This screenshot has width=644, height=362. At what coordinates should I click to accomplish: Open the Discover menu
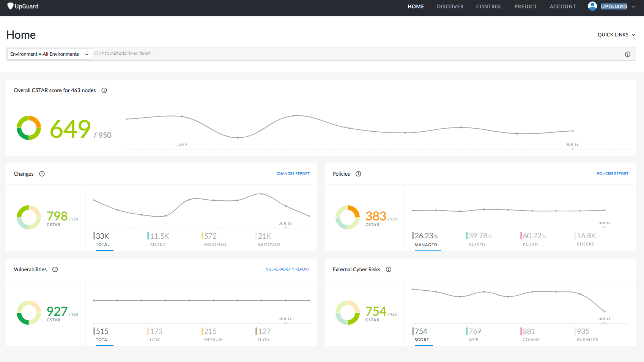pos(450,6)
